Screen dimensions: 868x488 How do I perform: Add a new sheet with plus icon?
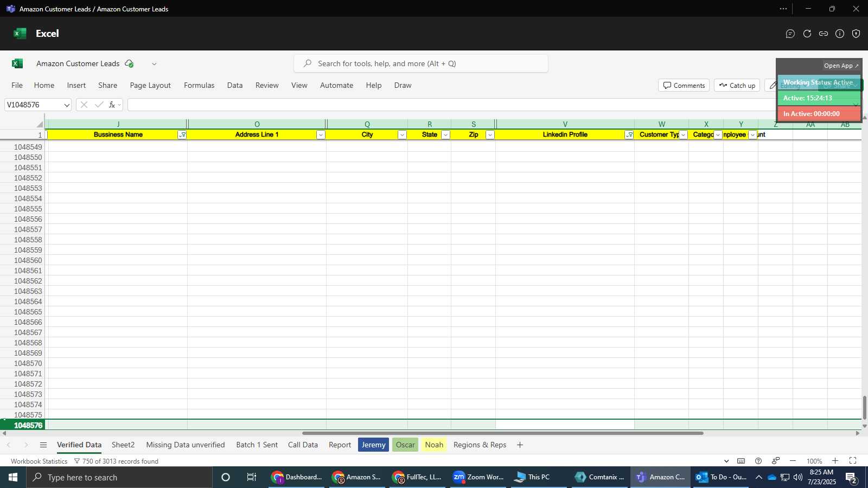(x=520, y=445)
